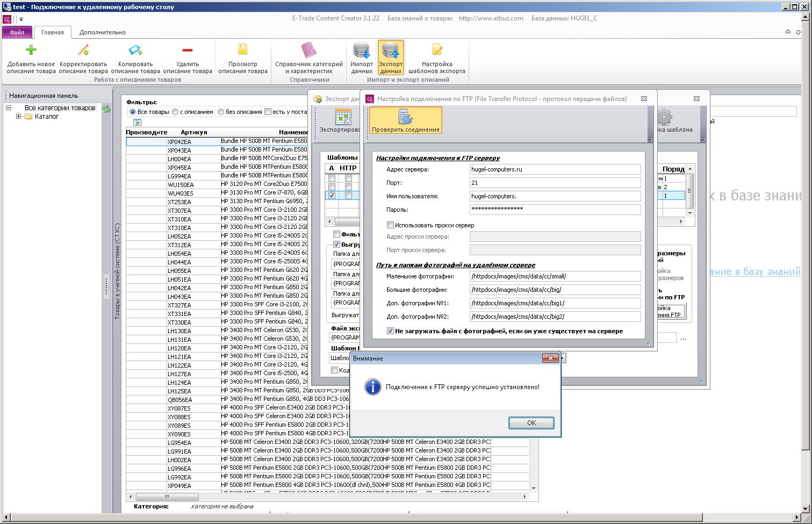Click the red minus delete description icon
812x524 pixels.
click(x=187, y=51)
